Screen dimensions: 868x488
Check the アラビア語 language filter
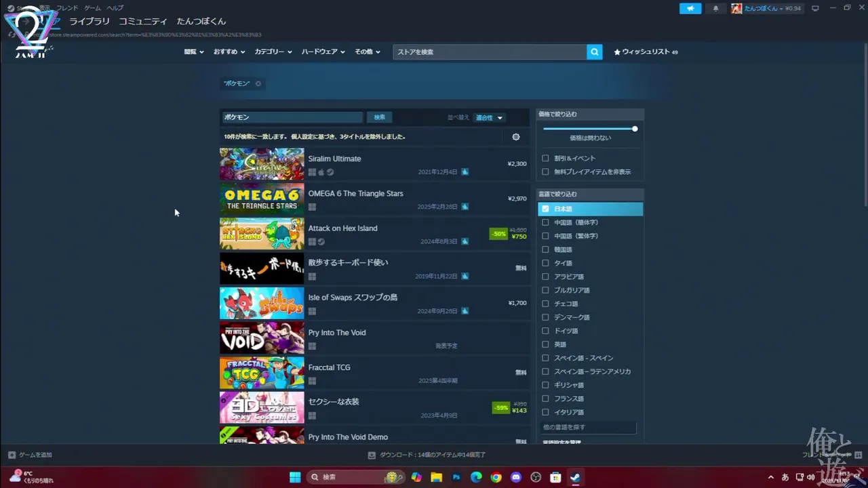click(x=545, y=277)
